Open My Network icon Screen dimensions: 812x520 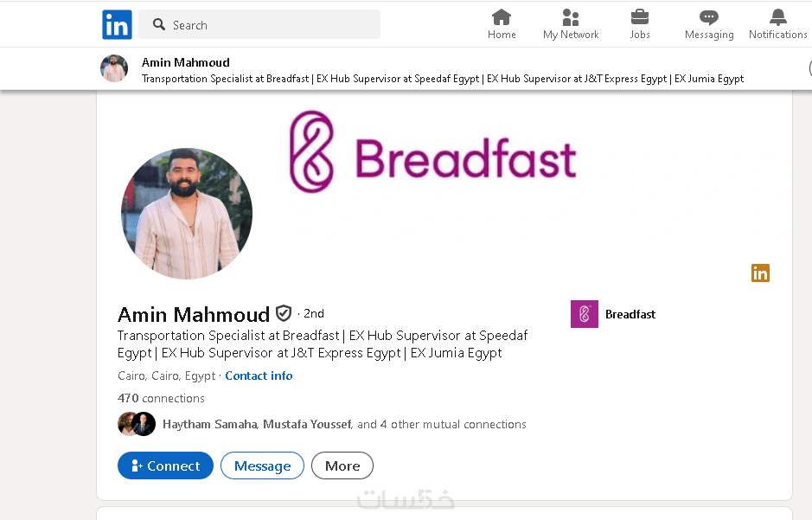[x=571, y=17]
